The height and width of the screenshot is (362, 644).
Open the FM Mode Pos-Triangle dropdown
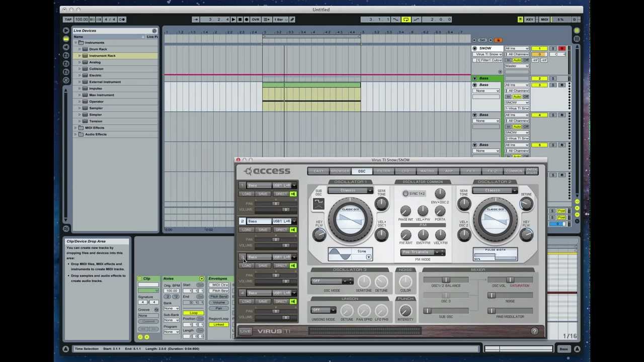pyautogui.click(x=423, y=252)
